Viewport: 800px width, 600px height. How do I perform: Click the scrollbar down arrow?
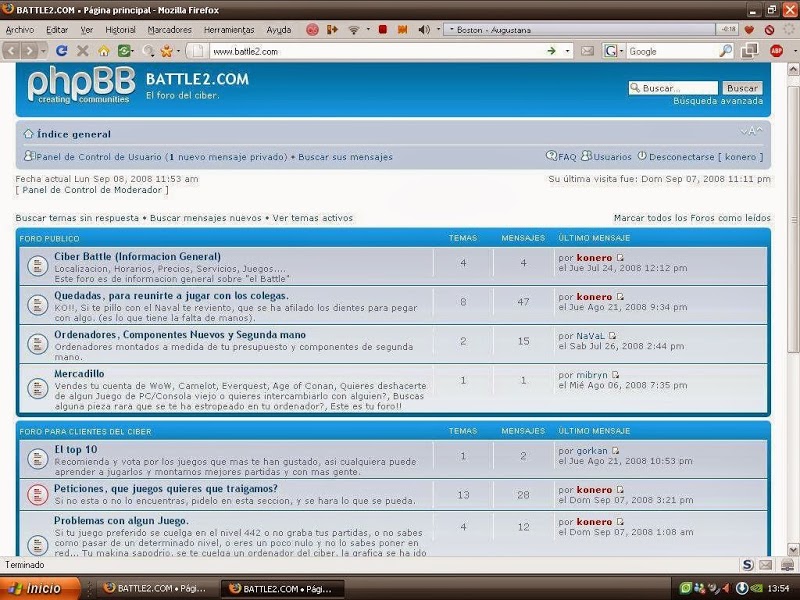click(793, 549)
